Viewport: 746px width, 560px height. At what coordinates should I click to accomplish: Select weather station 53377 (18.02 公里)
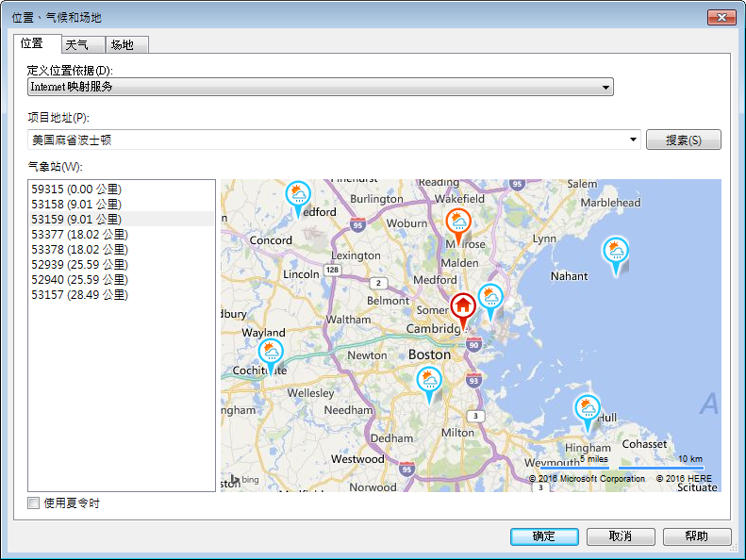122,235
